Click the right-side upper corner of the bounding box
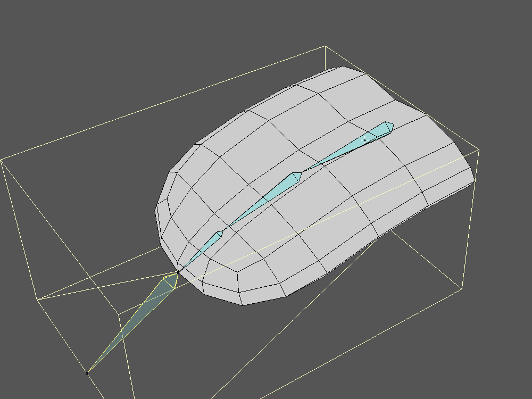 [479, 149]
